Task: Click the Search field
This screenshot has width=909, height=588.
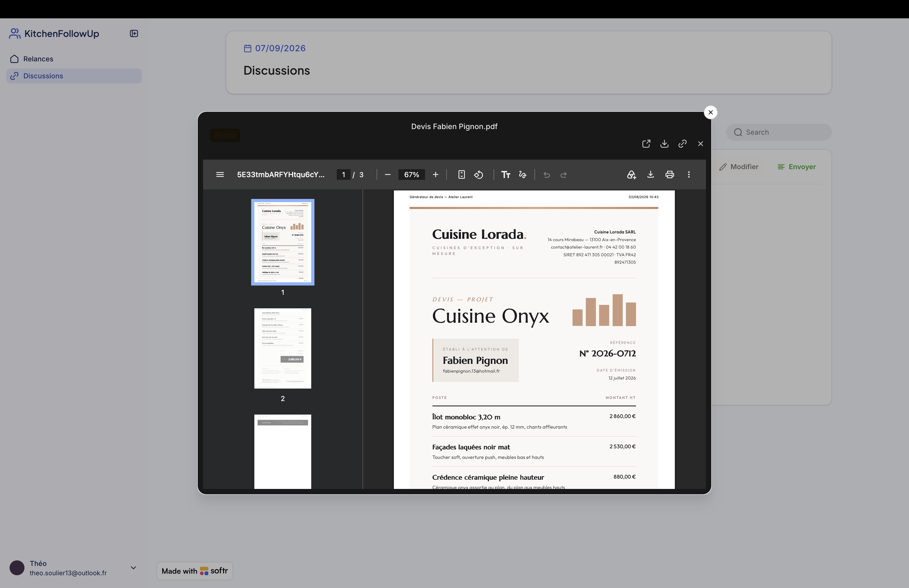Action: pos(778,132)
